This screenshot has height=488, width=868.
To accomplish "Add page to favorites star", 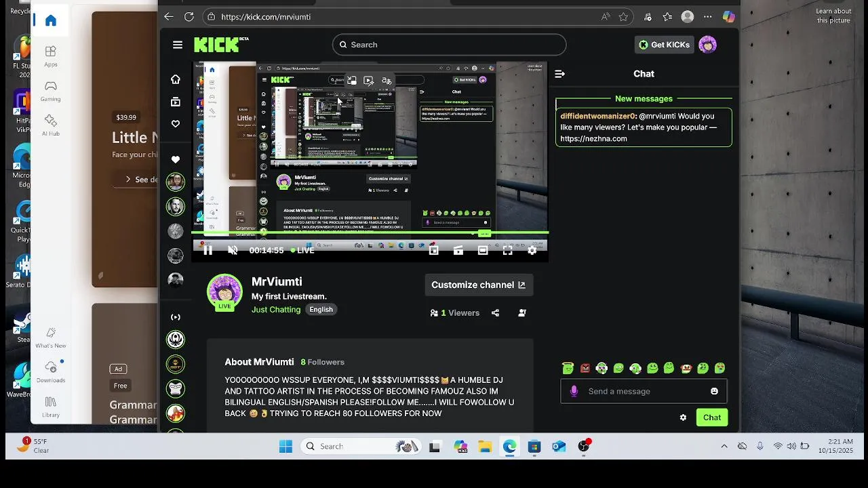I will point(623,17).
